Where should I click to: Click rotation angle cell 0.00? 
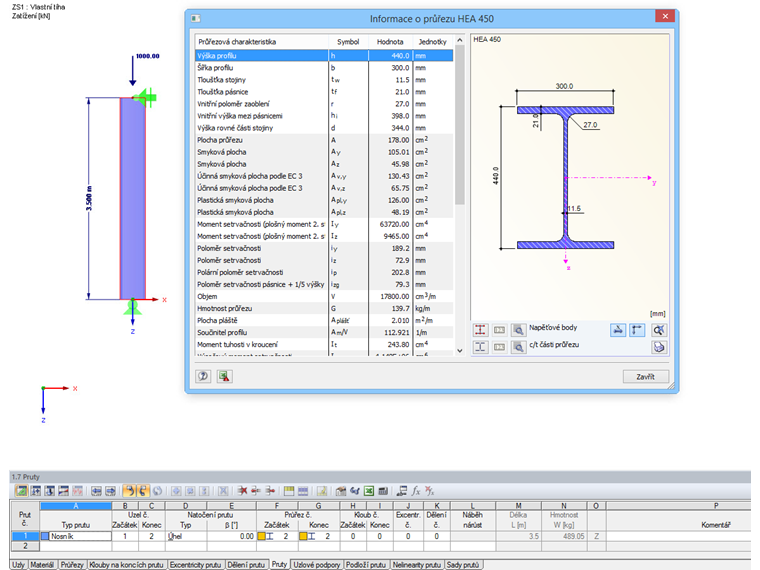click(231, 536)
